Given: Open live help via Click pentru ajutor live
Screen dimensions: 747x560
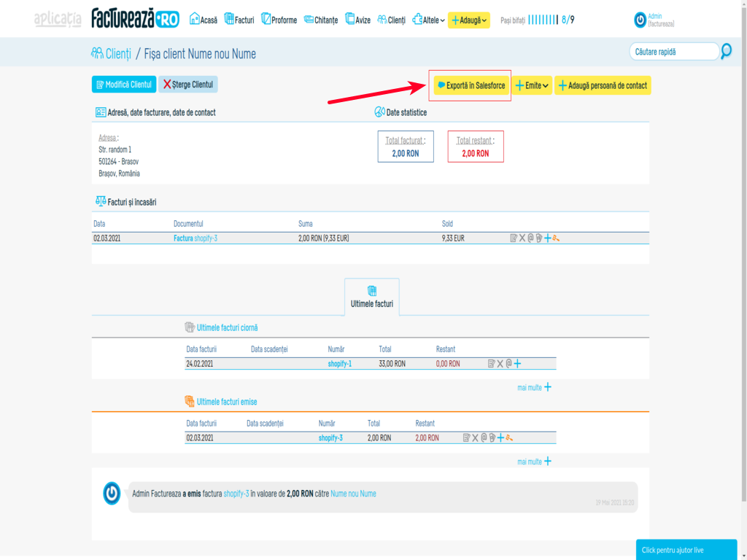Looking at the screenshot, I should pos(686,552).
